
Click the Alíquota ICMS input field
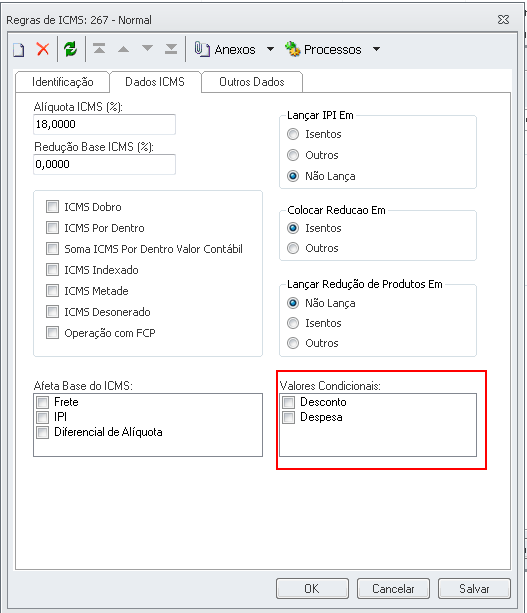click(104, 124)
